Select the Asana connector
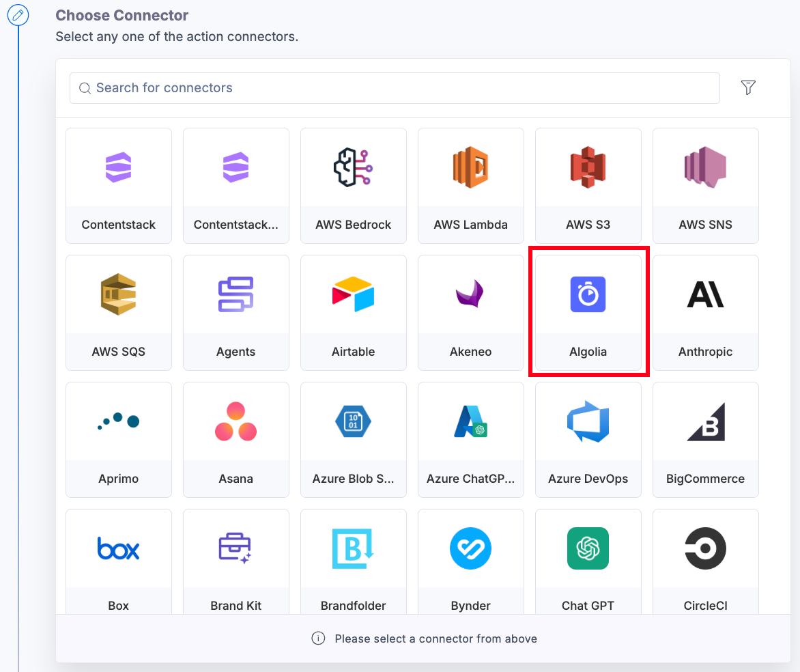 tap(235, 440)
